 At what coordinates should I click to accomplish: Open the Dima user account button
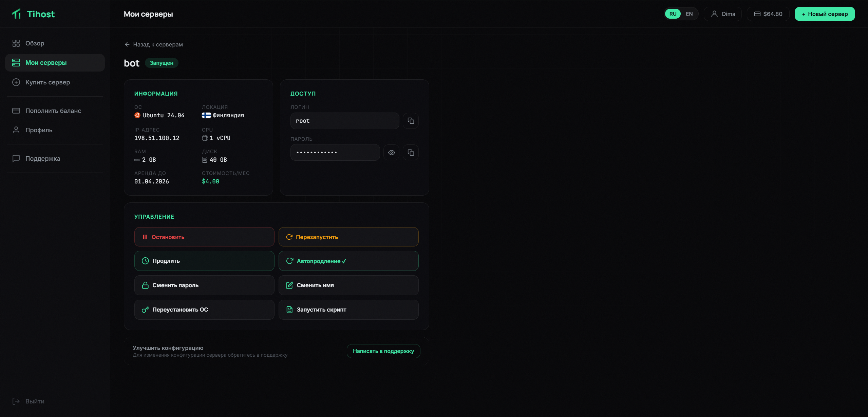pyautogui.click(x=723, y=14)
